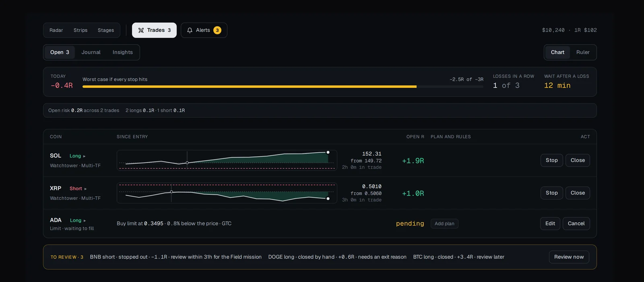
Task: Open the Trades tab
Action: [x=154, y=30]
